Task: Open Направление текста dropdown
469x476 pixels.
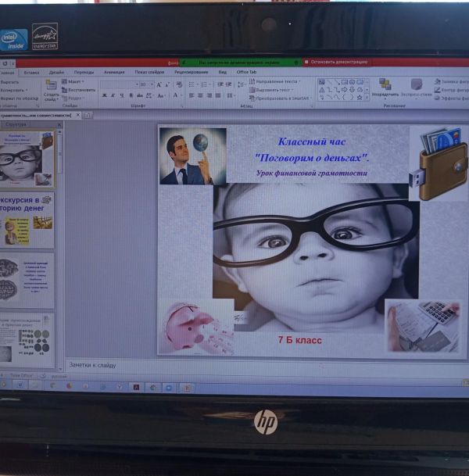Action: click(277, 81)
